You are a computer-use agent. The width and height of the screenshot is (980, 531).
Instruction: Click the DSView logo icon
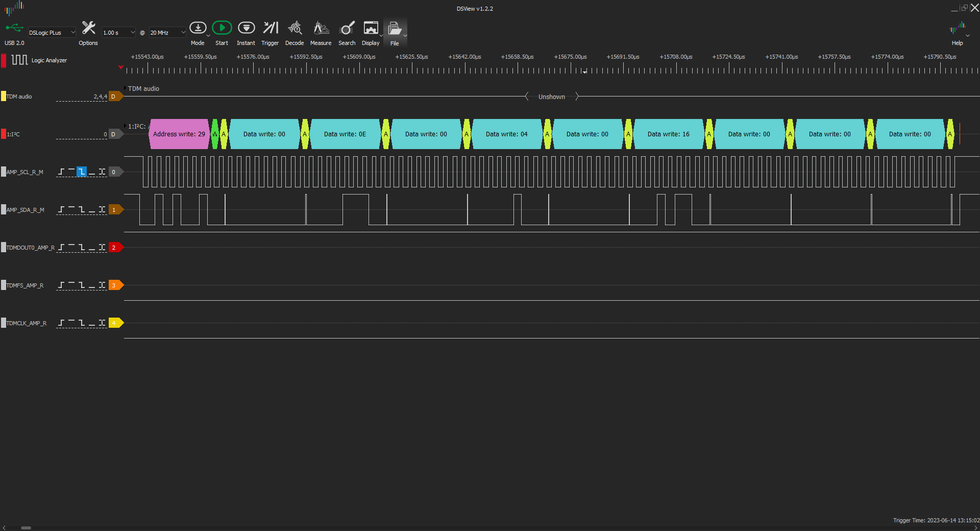click(14, 8)
